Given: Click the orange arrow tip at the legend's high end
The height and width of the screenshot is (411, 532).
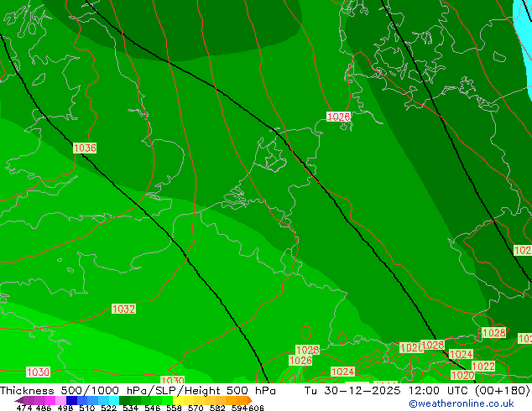Looking at the screenshot, I should tap(250, 400).
